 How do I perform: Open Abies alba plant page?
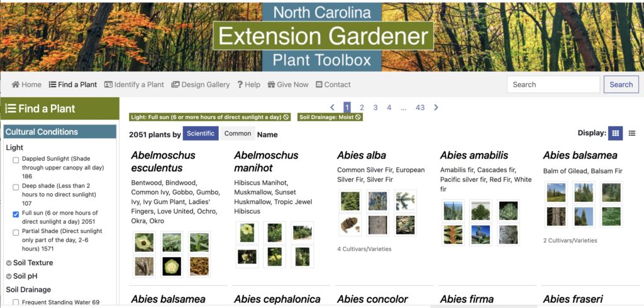362,156
